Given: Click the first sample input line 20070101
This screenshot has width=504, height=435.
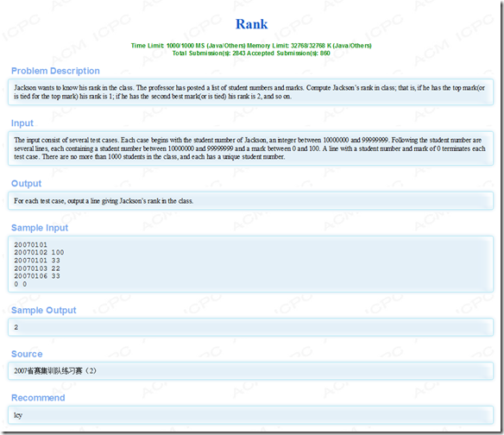Looking at the screenshot, I should tap(30, 244).
